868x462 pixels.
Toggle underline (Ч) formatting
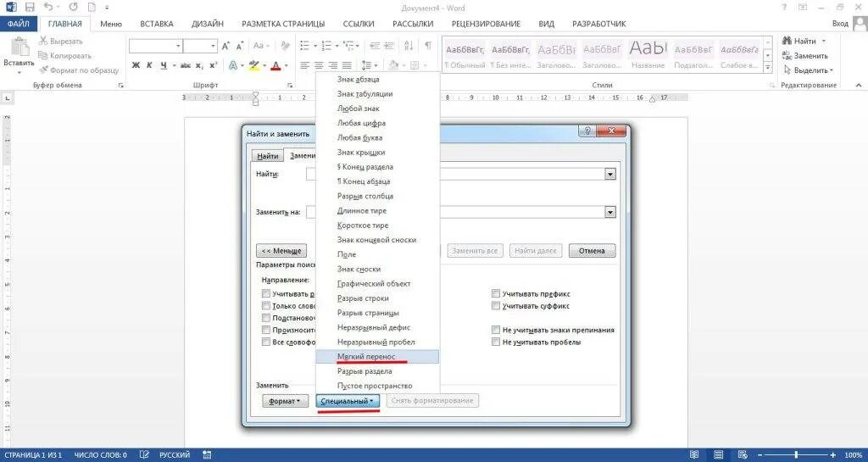[x=164, y=65]
